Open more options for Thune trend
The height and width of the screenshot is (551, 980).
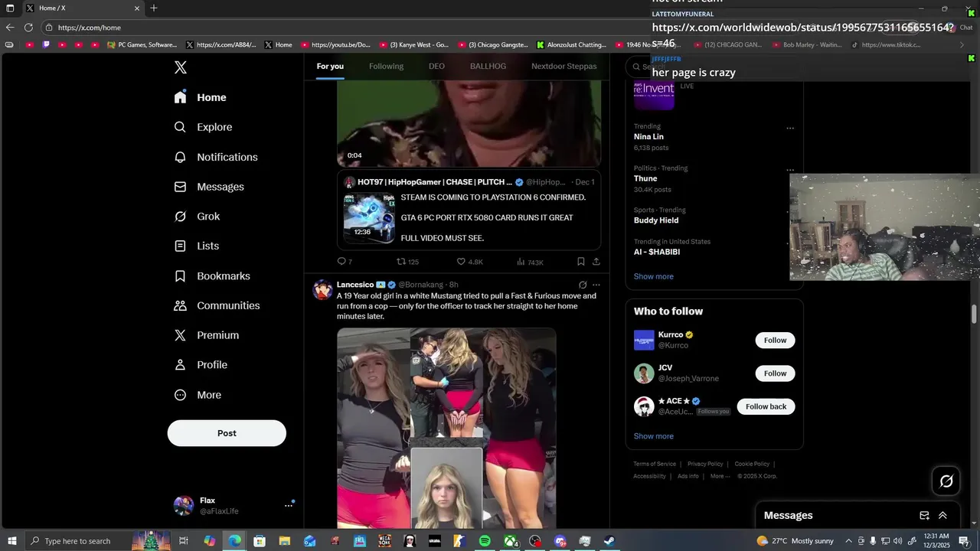[790, 170]
